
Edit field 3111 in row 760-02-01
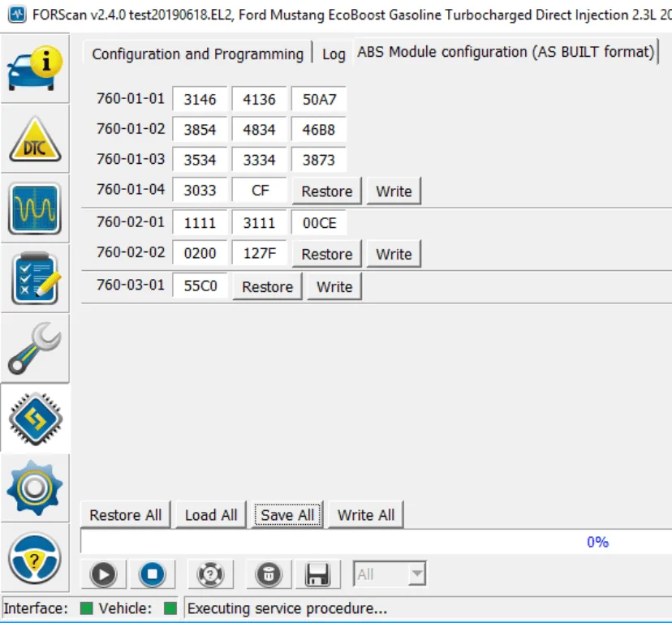pyautogui.click(x=259, y=223)
